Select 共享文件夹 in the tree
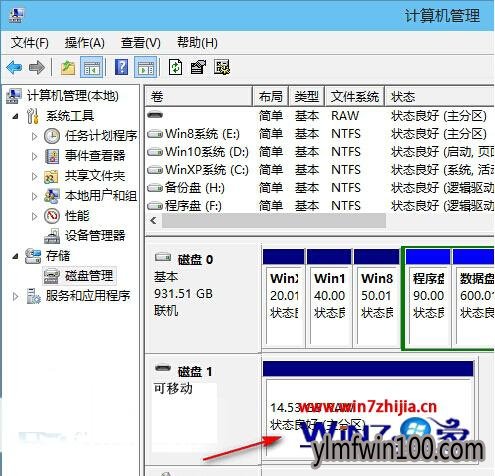Viewport: 495px width, 476px height. pos(95,176)
